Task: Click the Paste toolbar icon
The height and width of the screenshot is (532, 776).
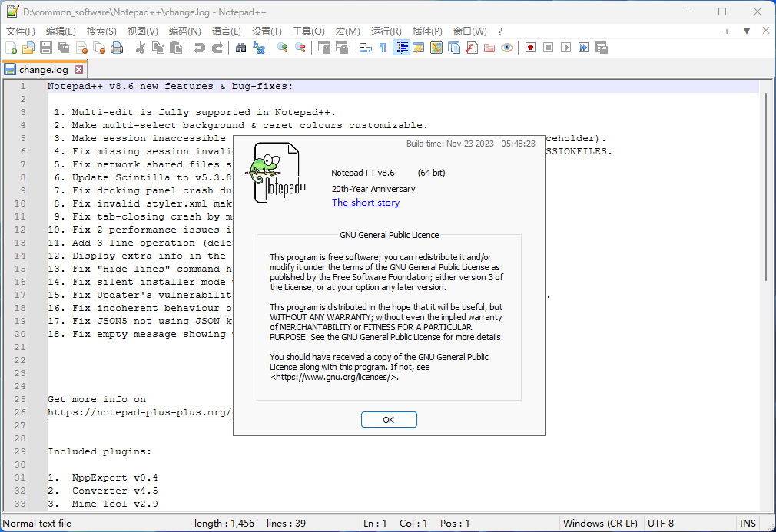Action: 176,48
